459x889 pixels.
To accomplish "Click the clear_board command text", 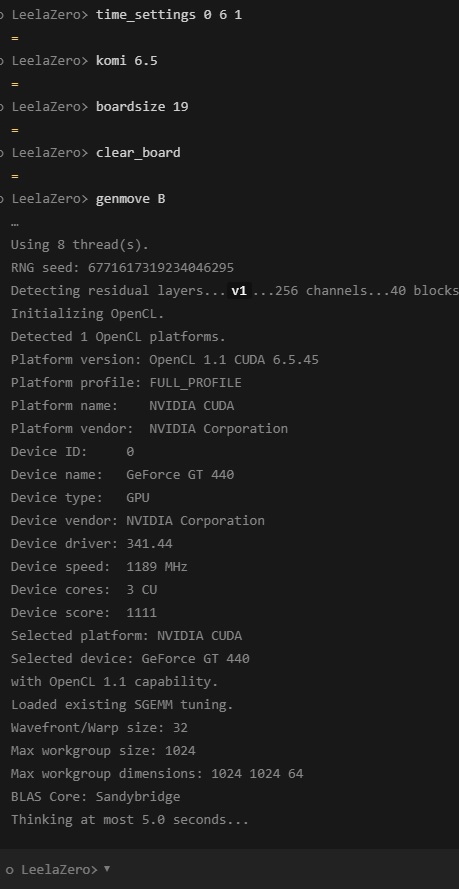I will [138, 153].
